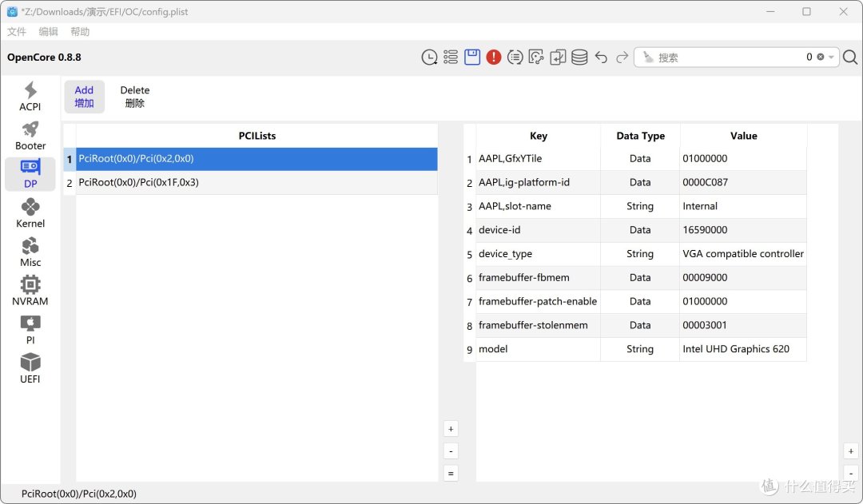Select the DP DeviceProperties section

pos(30,174)
